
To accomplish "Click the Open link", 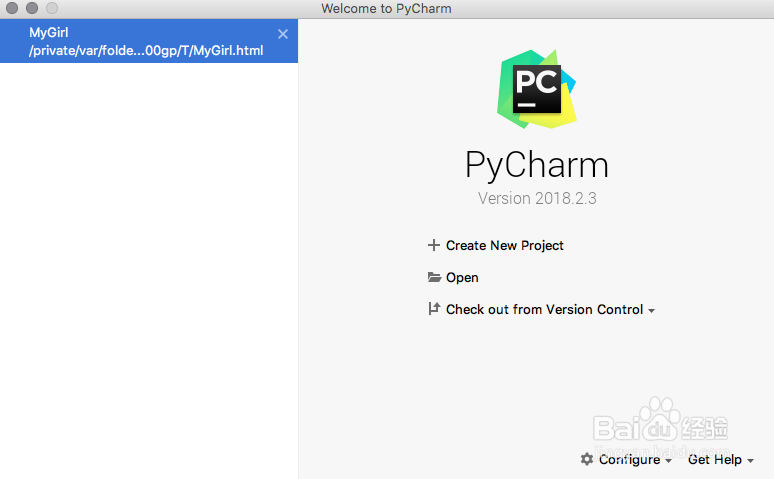I will (462, 278).
